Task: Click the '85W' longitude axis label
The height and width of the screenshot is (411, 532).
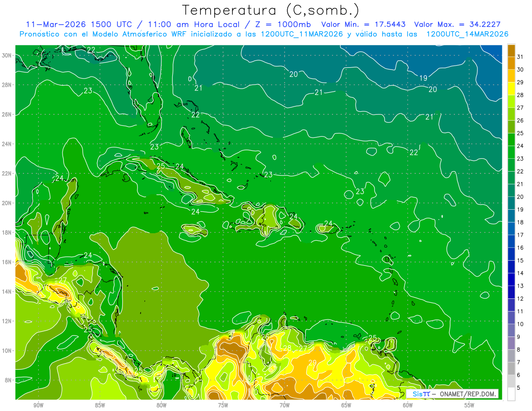Action: click(100, 405)
